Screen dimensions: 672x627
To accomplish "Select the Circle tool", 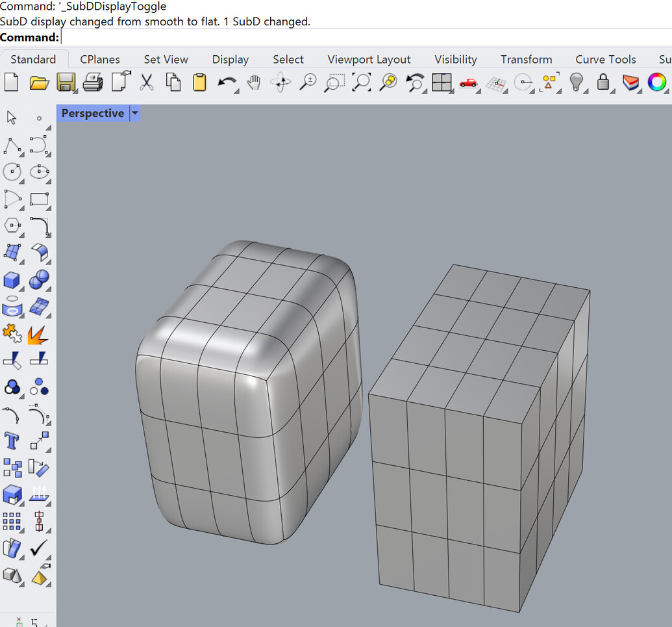I will pos(13,172).
